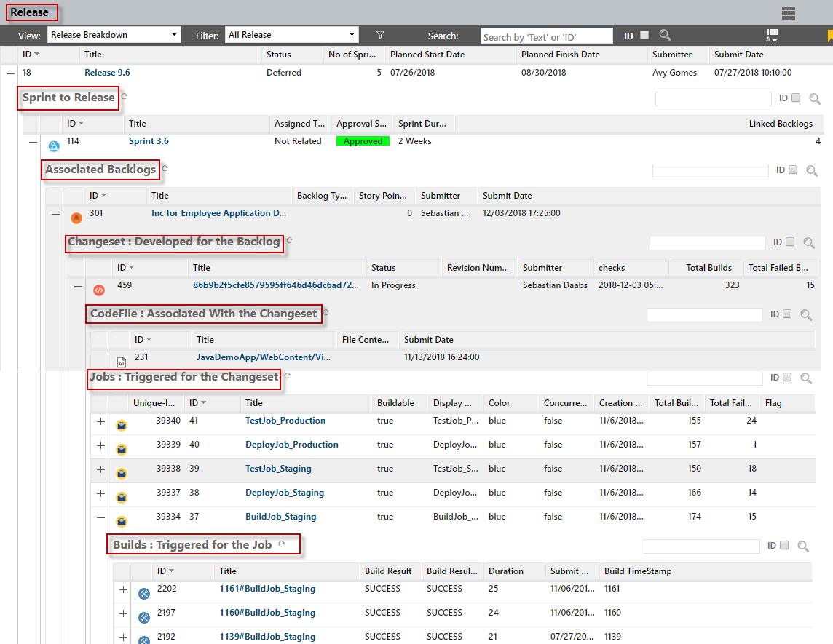Open the Filter All Release dropdown
This screenshot has width=833, height=644.
click(x=292, y=35)
